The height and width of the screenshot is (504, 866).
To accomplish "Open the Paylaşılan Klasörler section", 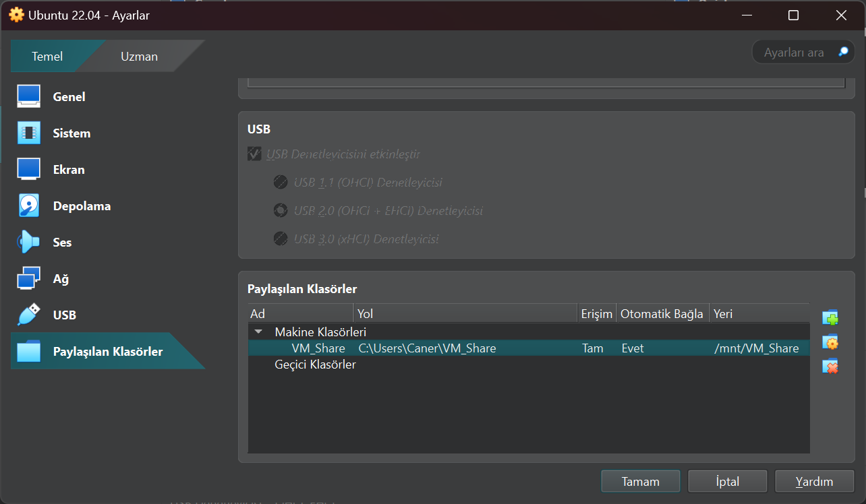I will [x=108, y=352].
